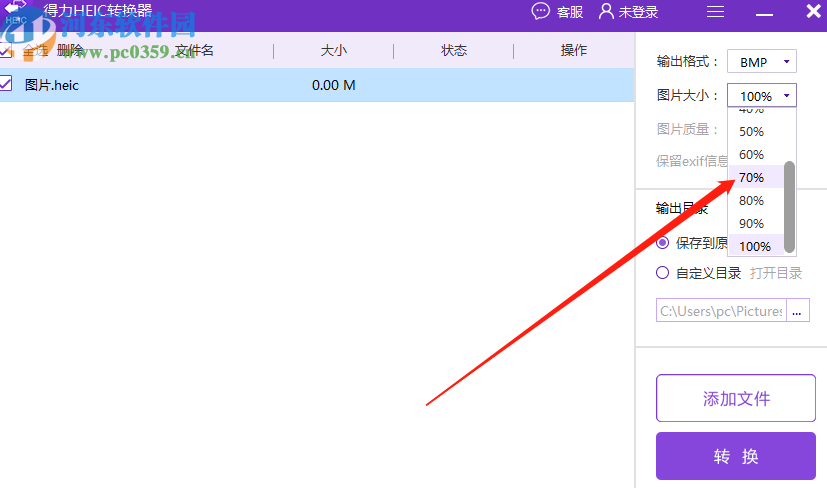The width and height of the screenshot is (827, 488).
Task: Click the 状态 column header
Action: pyautogui.click(x=454, y=51)
